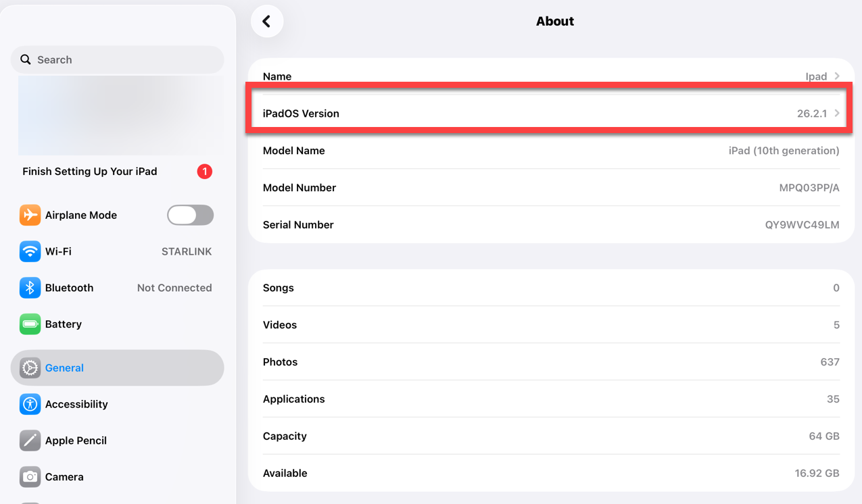Open iPadOS Version details chevron
The height and width of the screenshot is (504, 862).
pos(837,114)
